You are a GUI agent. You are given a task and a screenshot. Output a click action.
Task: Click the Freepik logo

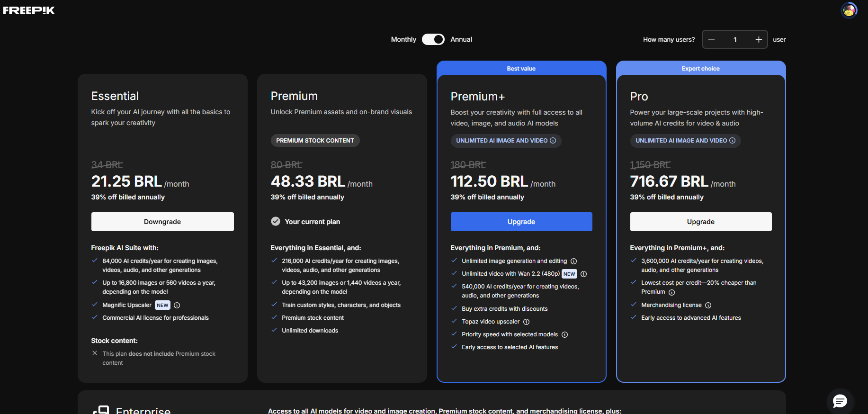pos(29,10)
